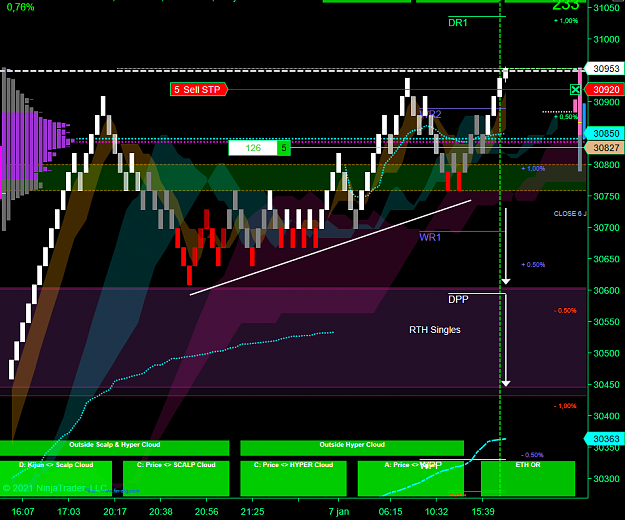Click the 'C: Price <> SCALP Cloud' box
Screen dimensions: 625x520
176,478
